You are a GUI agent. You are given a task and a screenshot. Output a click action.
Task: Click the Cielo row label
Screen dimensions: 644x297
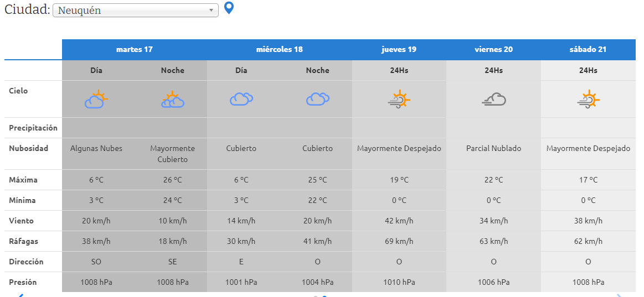click(18, 91)
